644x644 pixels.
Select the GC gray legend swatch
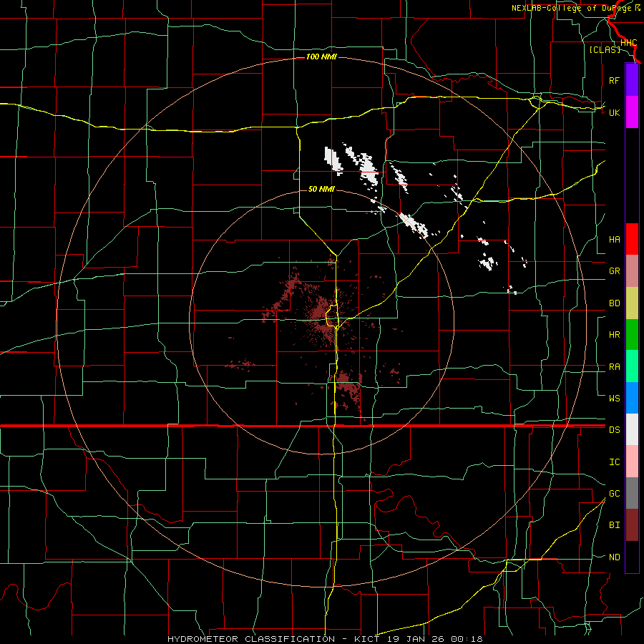click(632, 493)
